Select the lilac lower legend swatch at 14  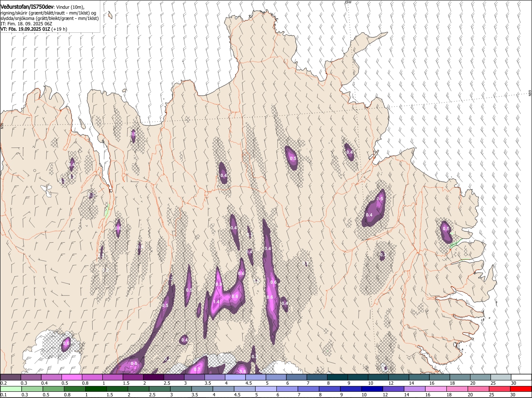tap(414, 389)
